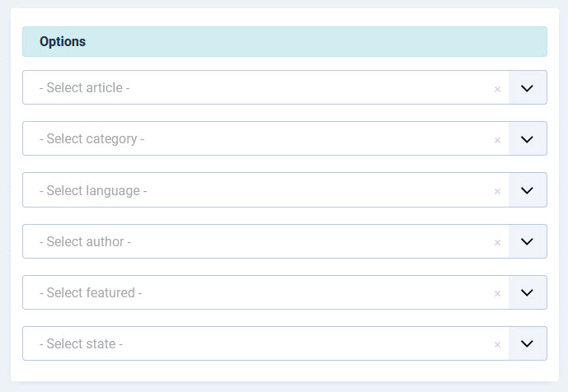
Task: Clear the Select language field with x
Action: coord(497,191)
